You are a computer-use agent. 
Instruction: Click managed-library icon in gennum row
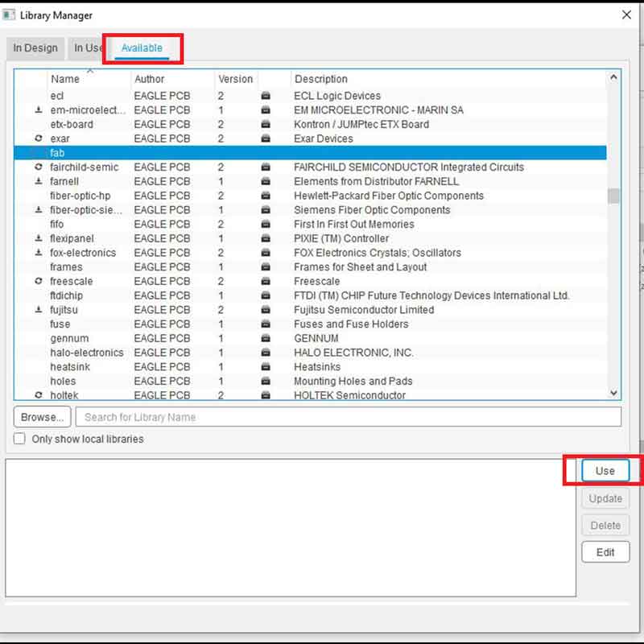(x=266, y=338)
